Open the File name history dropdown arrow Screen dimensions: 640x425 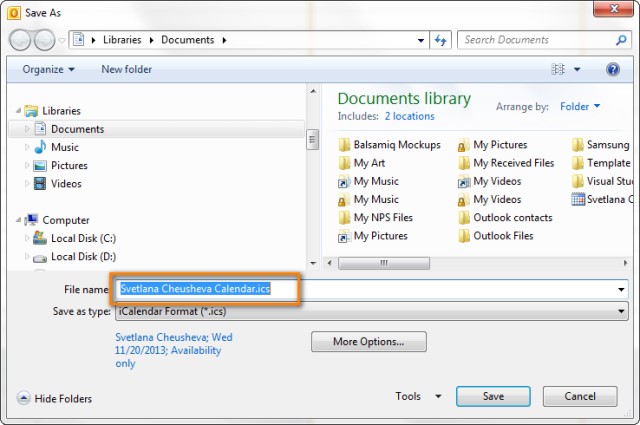click(621, 289)
